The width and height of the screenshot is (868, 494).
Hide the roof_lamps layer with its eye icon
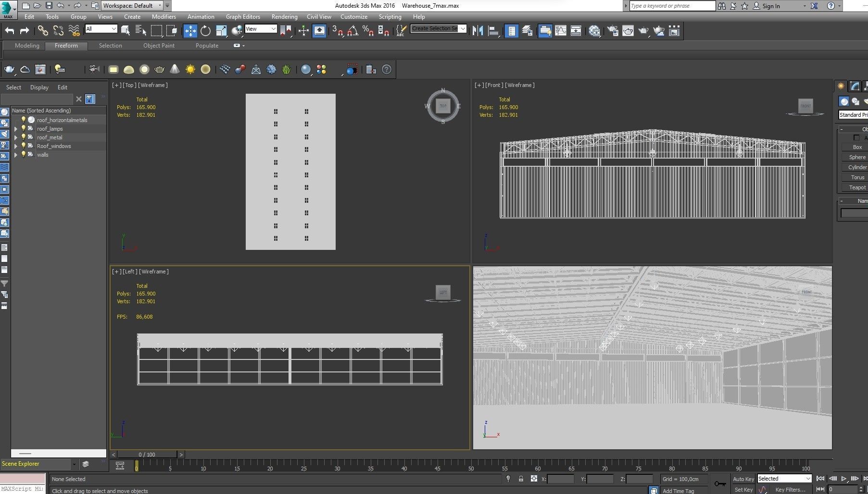click(x=23, y=129)
